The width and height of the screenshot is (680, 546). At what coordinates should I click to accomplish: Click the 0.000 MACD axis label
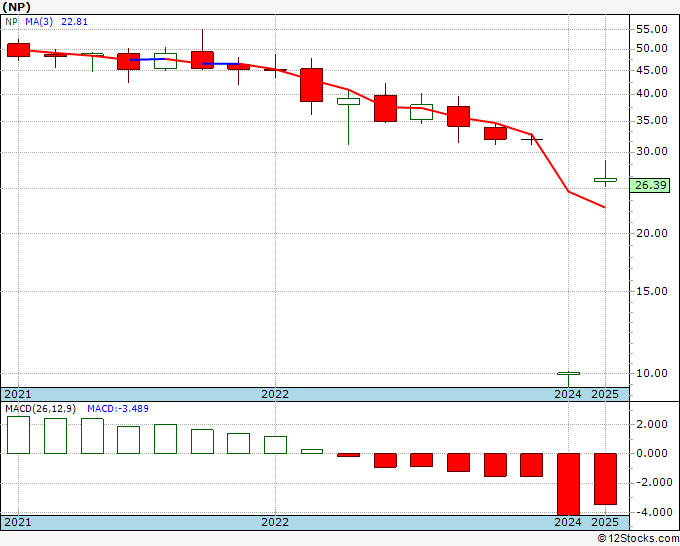(654, 454)
